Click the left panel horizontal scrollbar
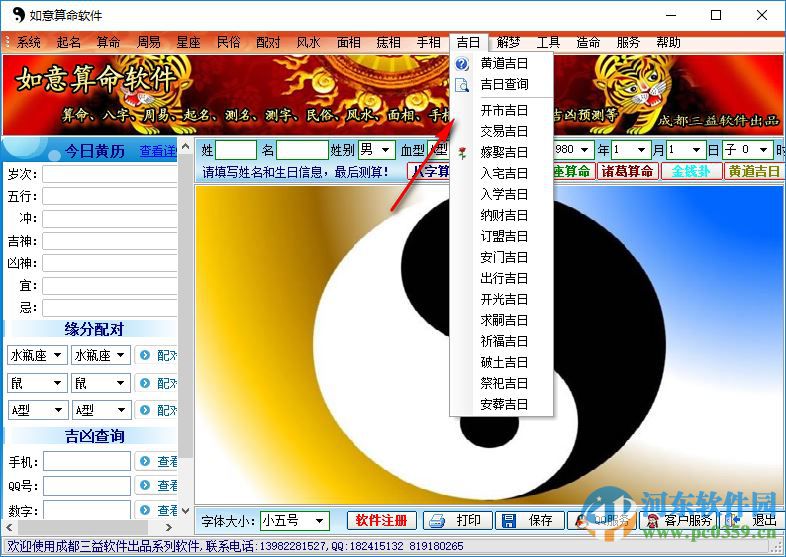786x557 pixels. pos(83,527)
